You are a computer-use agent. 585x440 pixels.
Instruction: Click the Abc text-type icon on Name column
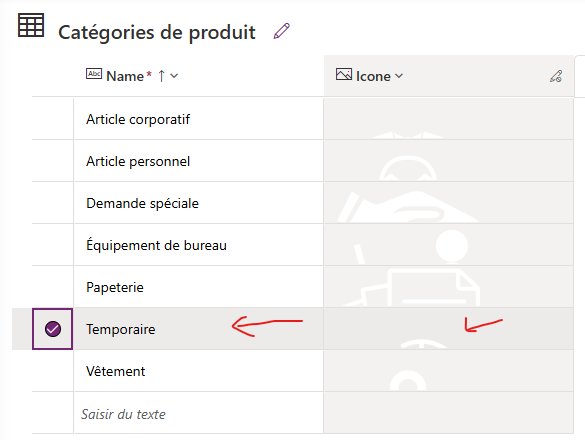click(x=94, y=74)
